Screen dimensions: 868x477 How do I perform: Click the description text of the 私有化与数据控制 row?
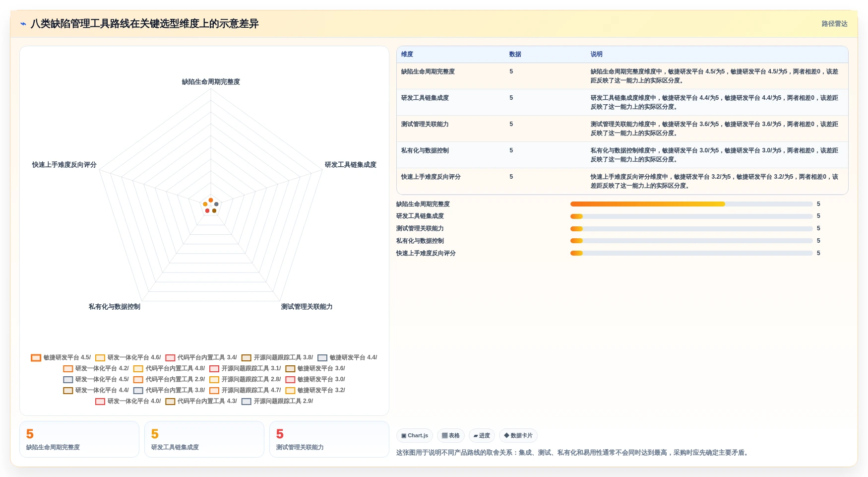714,155
